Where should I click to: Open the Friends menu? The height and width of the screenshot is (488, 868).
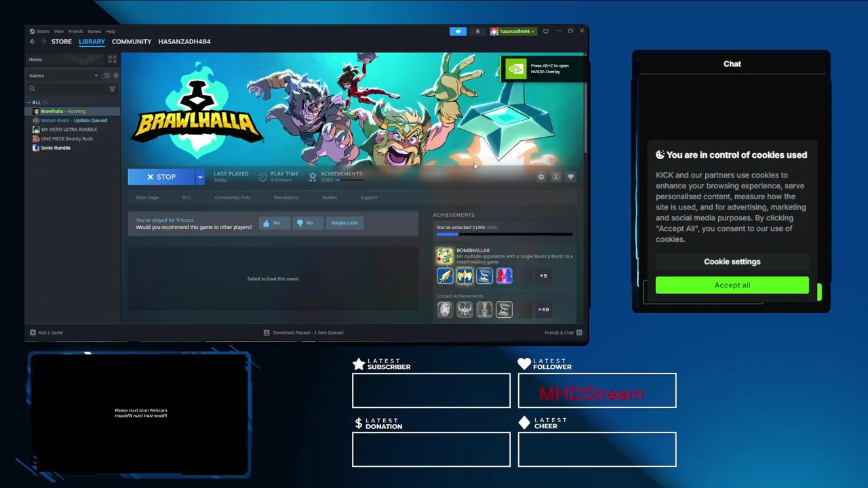tap(75, 31)
